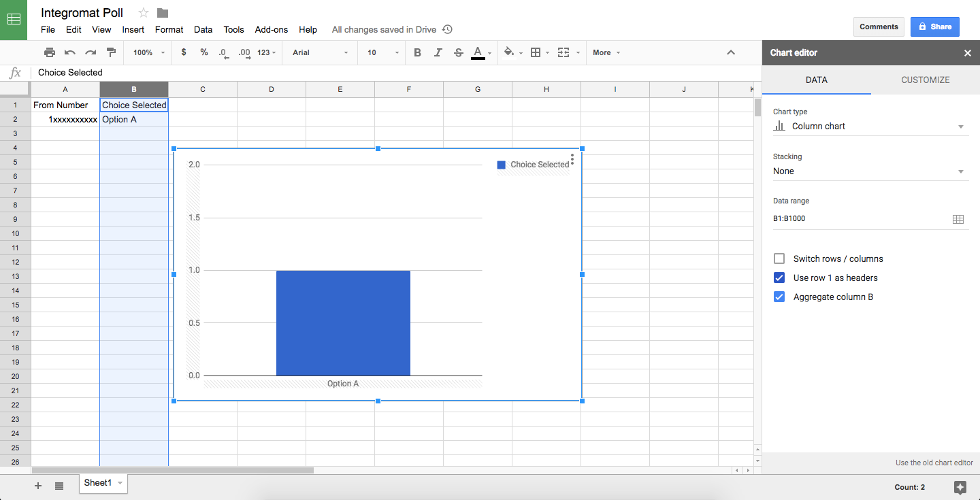Click the Merge cells icon
Image resolution: width=980 pixels, height=500 pixels.
click(x=564, y=52)
